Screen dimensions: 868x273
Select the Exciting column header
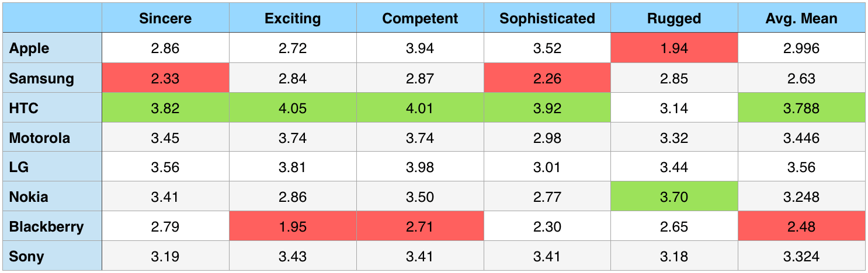(293, 18)
